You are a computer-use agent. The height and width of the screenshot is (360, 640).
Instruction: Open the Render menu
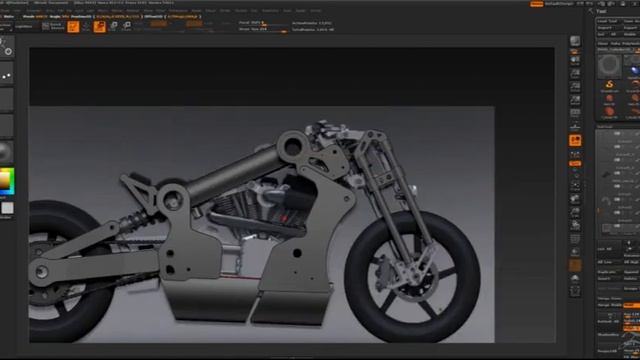pos(196,11)
